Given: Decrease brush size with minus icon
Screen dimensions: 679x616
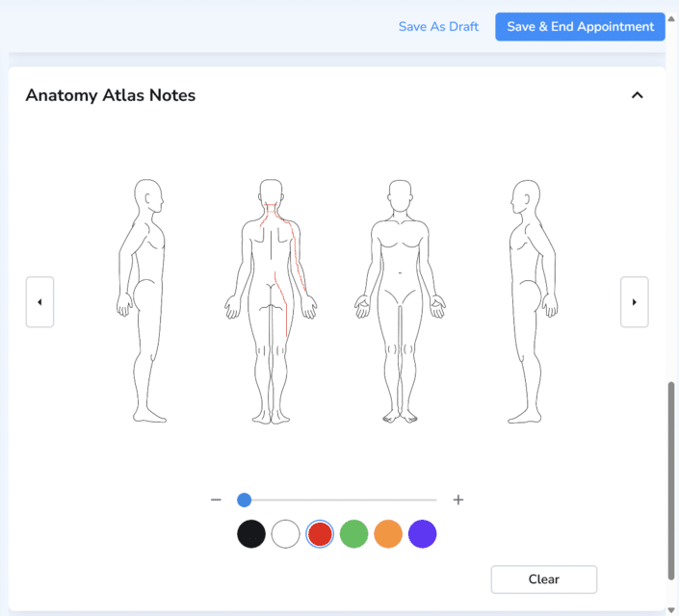Looking at the screenshot, I should coord(216,500).
